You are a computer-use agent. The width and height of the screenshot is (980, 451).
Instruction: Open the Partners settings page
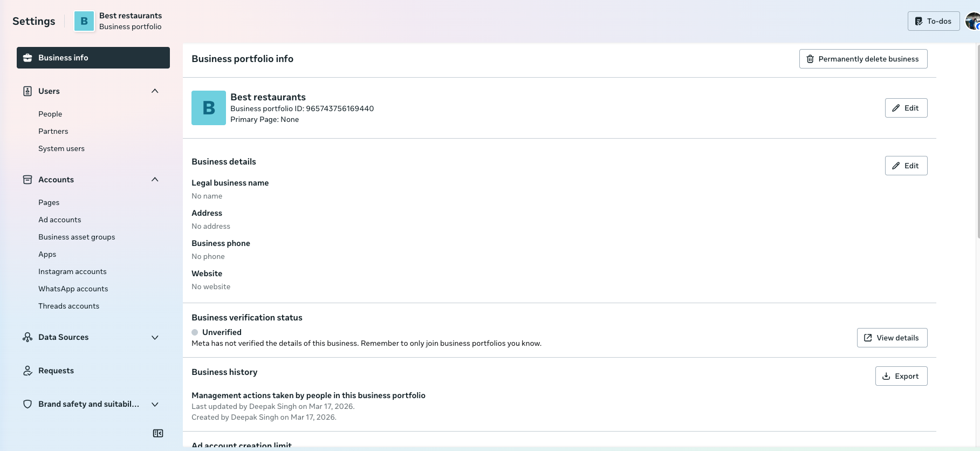[x=53, y=131]
